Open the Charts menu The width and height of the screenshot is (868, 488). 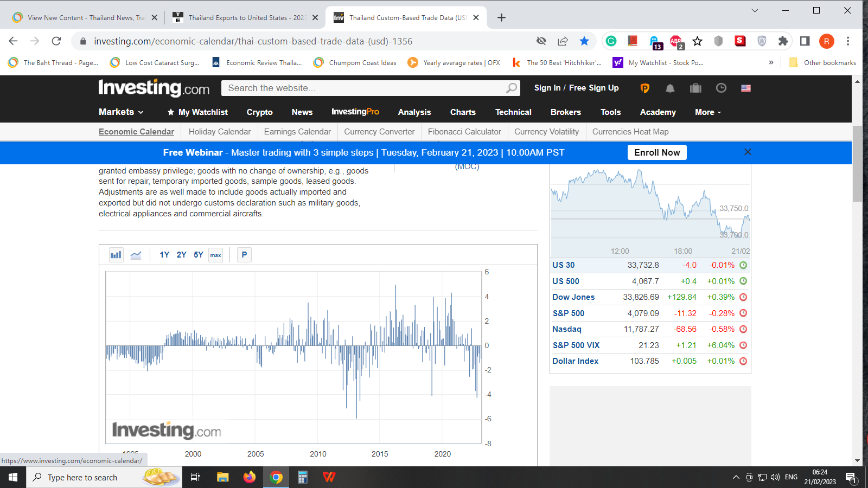[463, 112]
